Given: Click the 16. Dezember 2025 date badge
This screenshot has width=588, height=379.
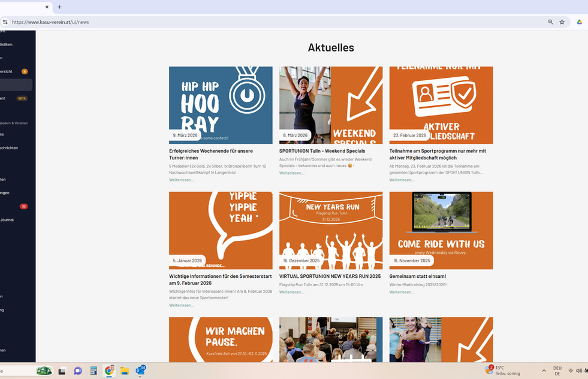Looking at the screenshot, I should click(x=301, y=260).
